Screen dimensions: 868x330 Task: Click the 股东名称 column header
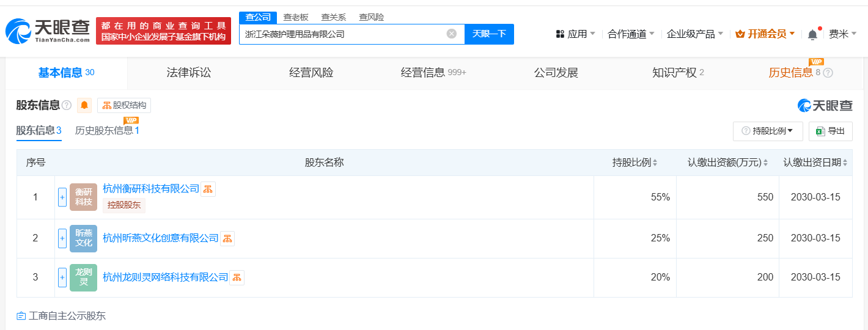[x=325, y=163]
